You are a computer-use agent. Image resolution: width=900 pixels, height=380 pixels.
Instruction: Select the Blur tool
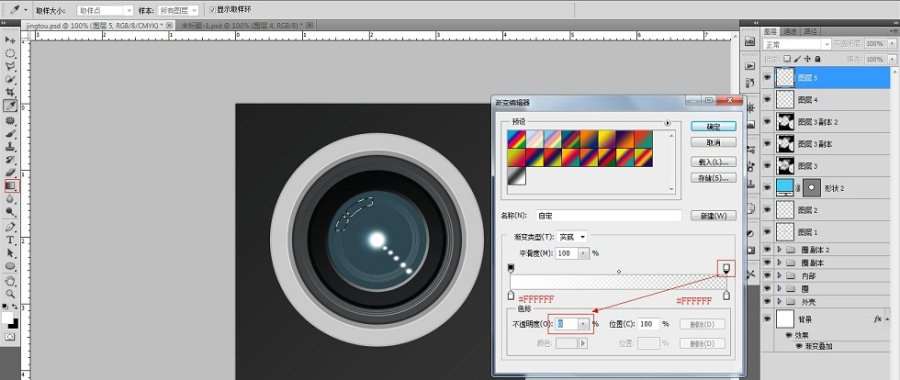pos(10,199)
